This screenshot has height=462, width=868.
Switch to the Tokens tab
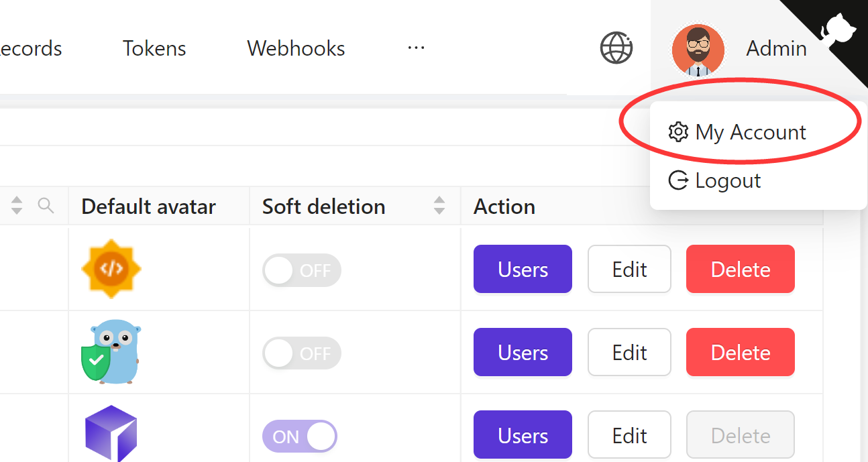coord(154,48)
